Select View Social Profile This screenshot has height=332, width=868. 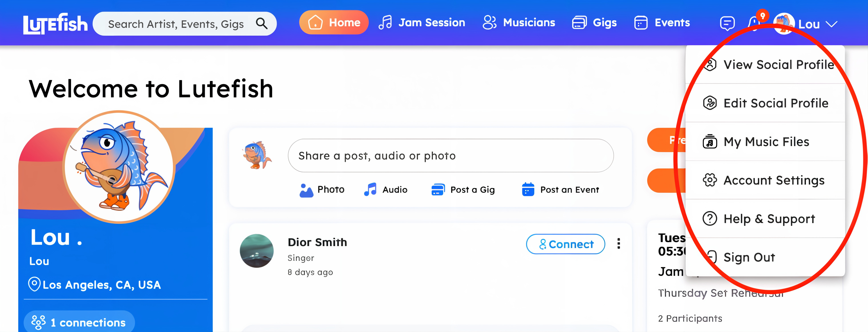[765, 64]
